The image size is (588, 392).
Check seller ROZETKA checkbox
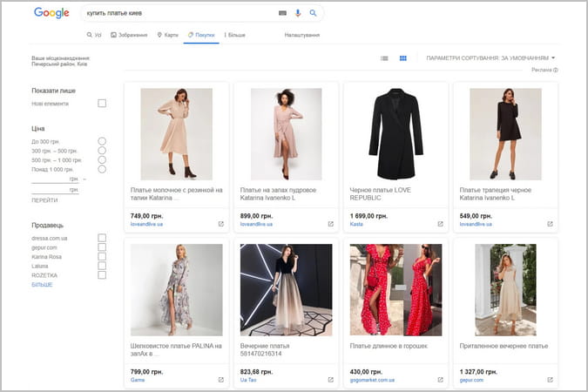[102, 275]
